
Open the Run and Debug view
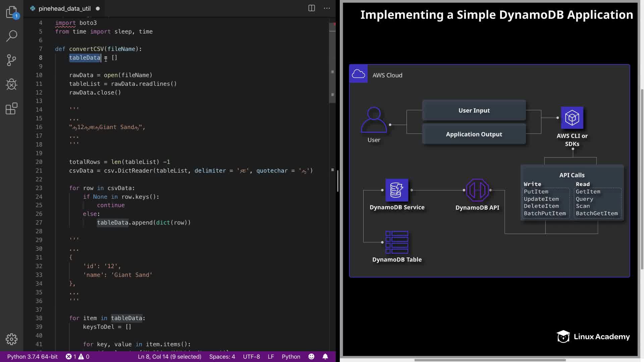12,84
